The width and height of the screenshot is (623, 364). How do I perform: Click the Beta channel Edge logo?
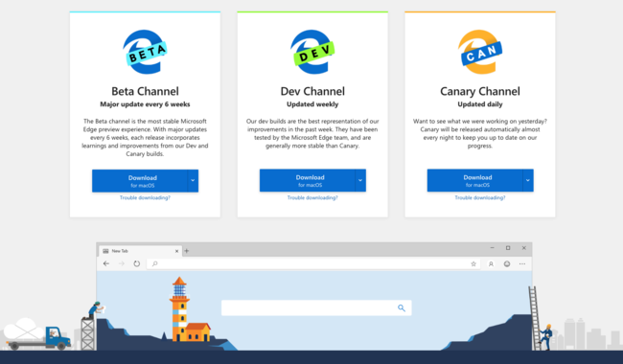146,52
